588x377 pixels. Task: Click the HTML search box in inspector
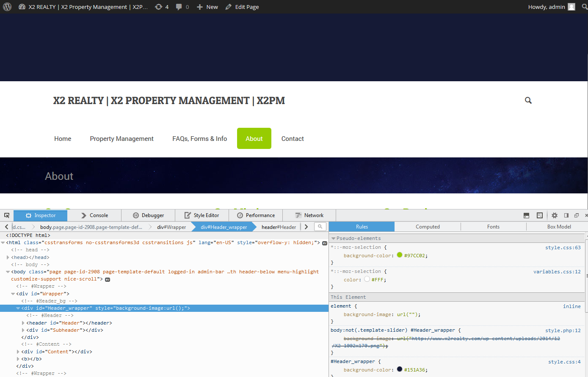(x=320, y=227)
